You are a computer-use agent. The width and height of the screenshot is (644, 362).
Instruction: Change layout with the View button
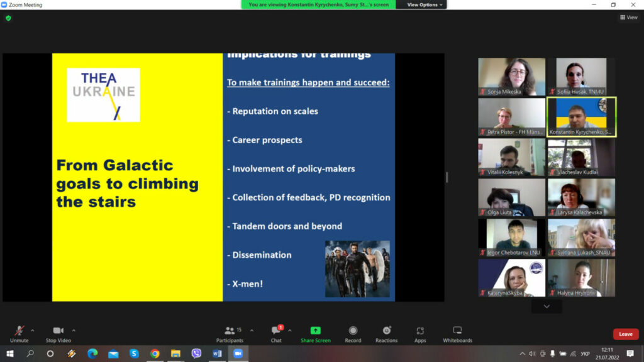[x=628, y=18]
